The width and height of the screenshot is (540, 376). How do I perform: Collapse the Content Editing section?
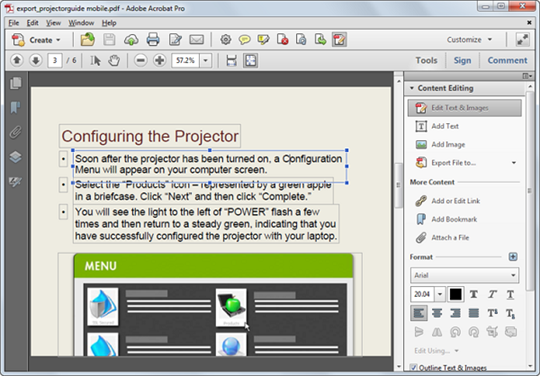412,88
